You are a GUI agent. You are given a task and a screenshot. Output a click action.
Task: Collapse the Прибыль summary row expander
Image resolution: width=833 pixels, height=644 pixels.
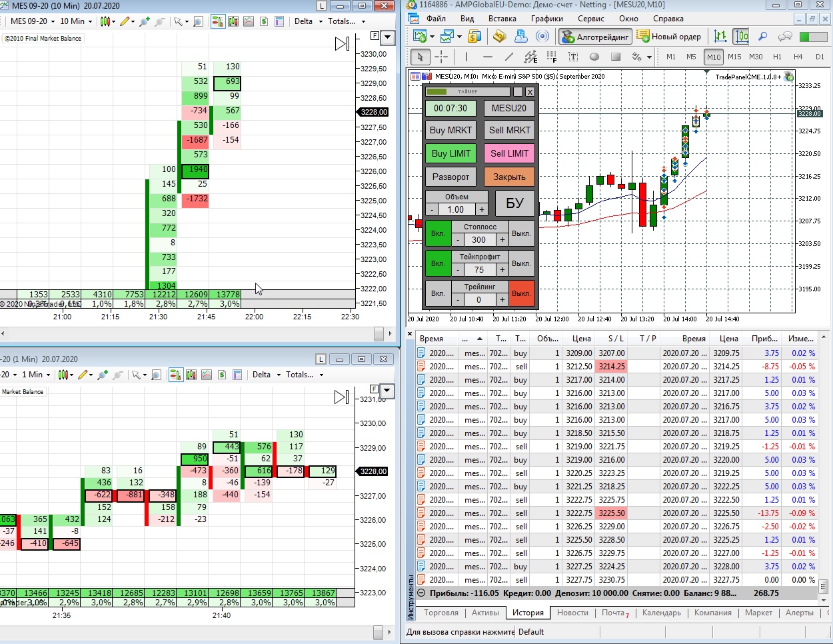tap(421, 593)
